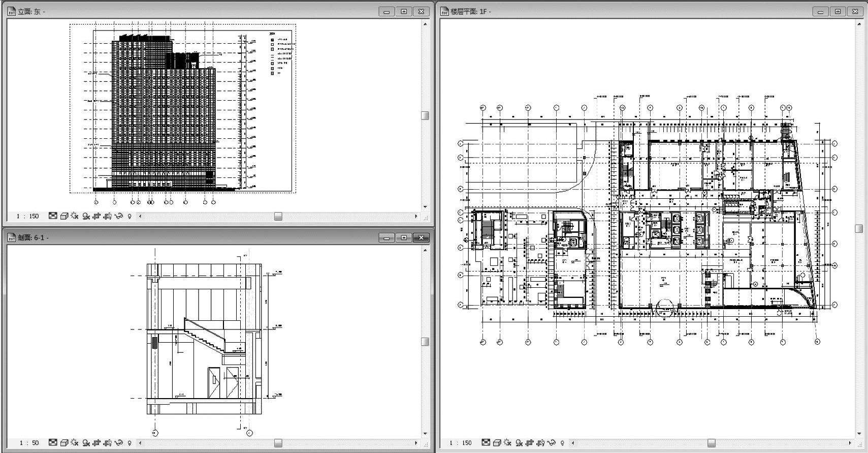
Task: Open sun path settings in the East elevation view
Action: pos(75,216)
